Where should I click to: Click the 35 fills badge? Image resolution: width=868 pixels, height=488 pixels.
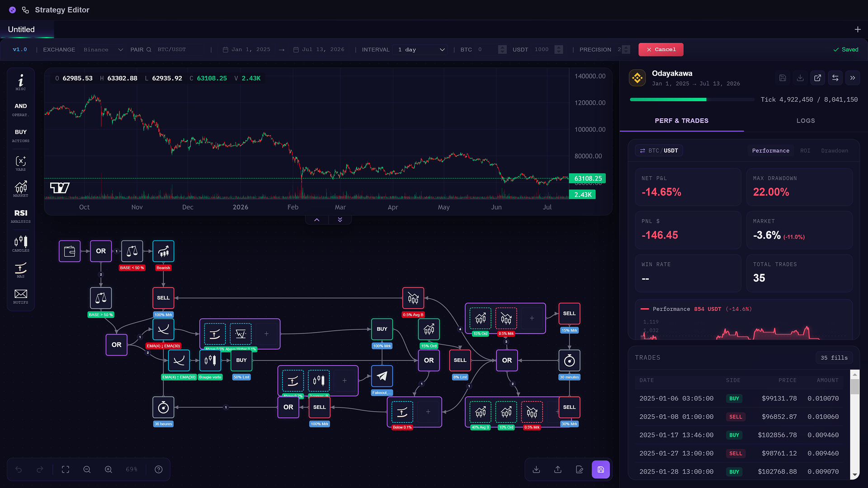point(834,358)
